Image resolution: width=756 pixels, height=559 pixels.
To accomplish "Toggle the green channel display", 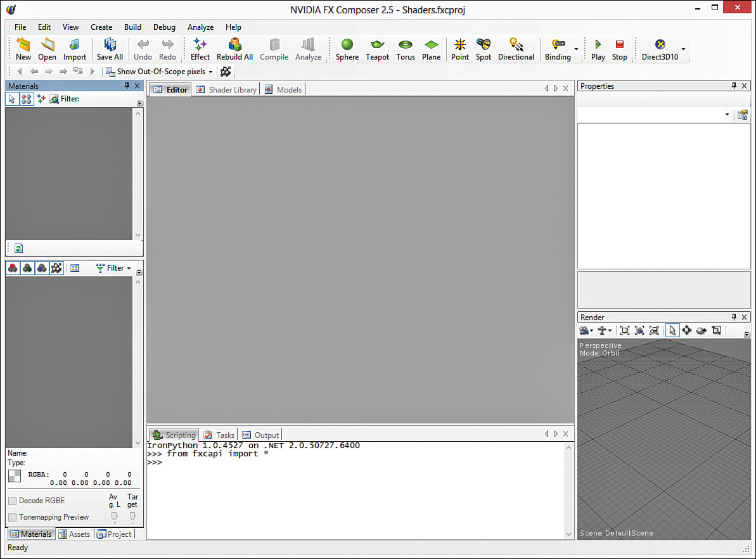I will point(27,268).
